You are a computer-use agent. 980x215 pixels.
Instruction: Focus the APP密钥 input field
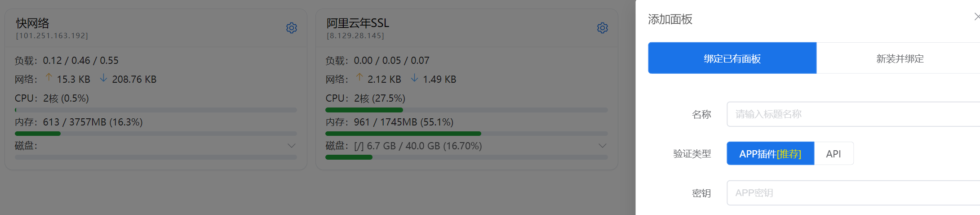pos(854,193)
